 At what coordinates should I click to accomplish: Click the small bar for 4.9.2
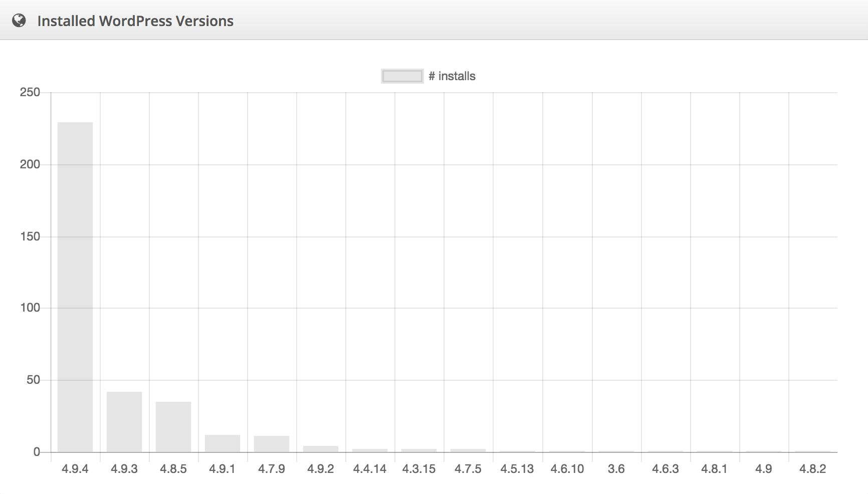[x=321, y=449]
